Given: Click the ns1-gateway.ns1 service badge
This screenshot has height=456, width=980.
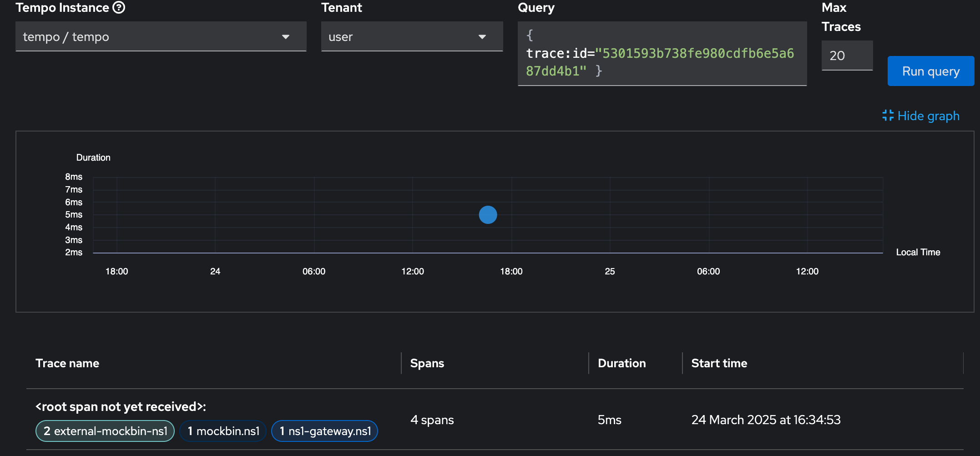Looking at the screenshot, I should click(x=324, y=431).
